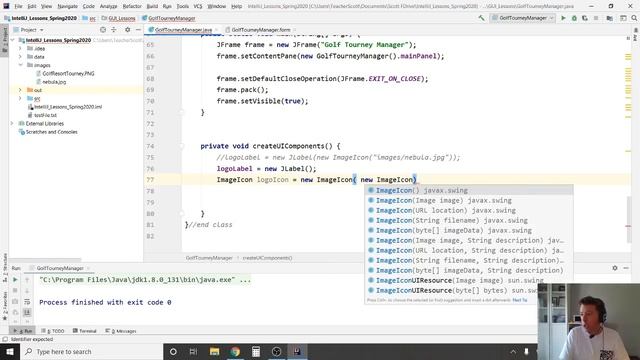Click Scratches and Consoles node
The image size is (640, 360).
point(51,132)
